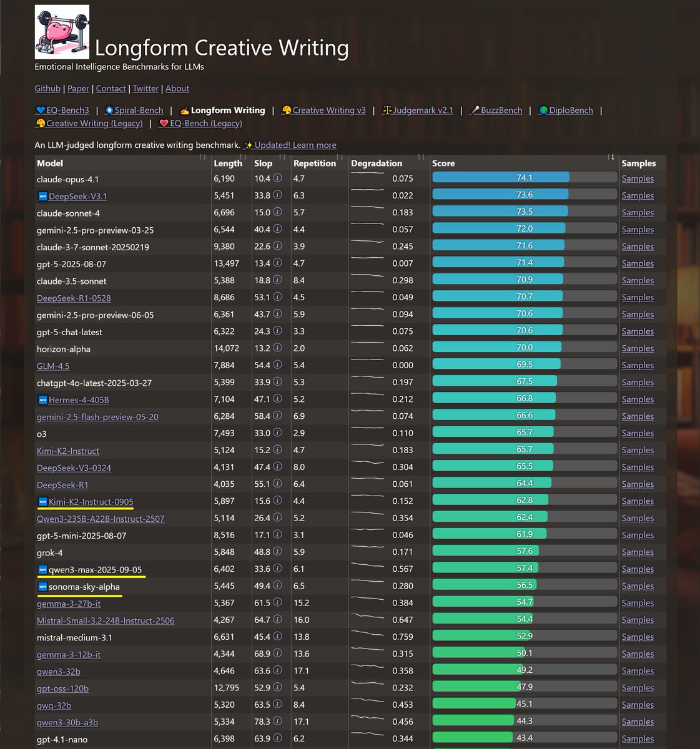Click the degradation sparkline for qwen3-max-2025-09-05
This screenshot has width=700, height=749.
tap(367, 567)
